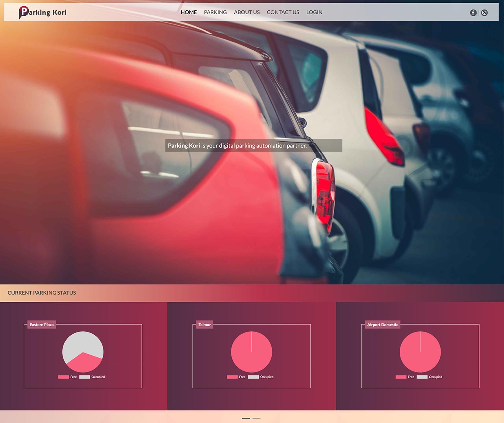
Task: Hide Occupied data in Airport Domestic legend
Action: click(430, 377)
